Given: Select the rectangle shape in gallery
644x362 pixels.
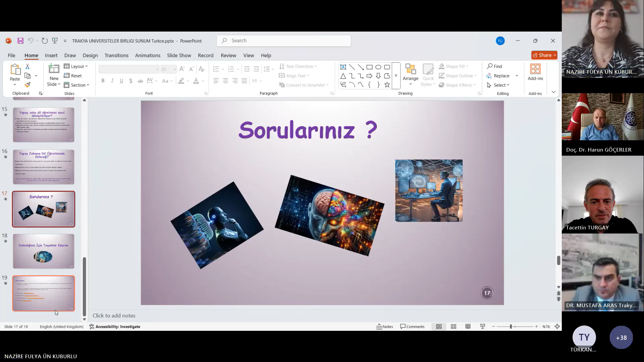Looking at the screenshot, I should point(369,67).
